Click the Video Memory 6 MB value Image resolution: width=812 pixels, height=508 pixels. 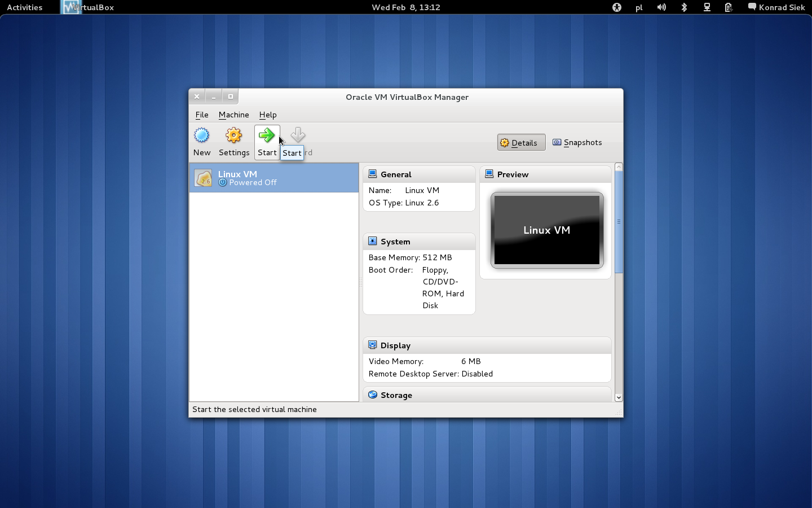click(471, 361)
